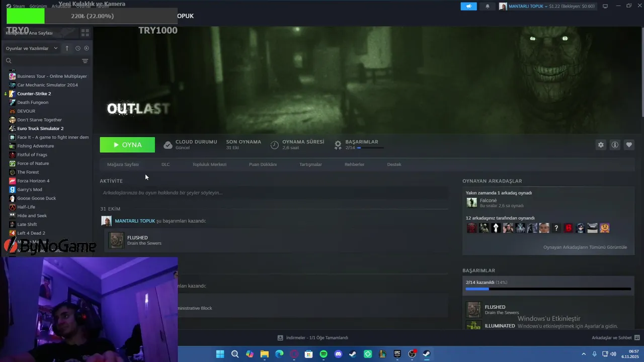This screenshot has height=362, width=644.
Task: Open Microsoft Edge from the taskbar
Action: pyautogui.click(x=279, y=354)
